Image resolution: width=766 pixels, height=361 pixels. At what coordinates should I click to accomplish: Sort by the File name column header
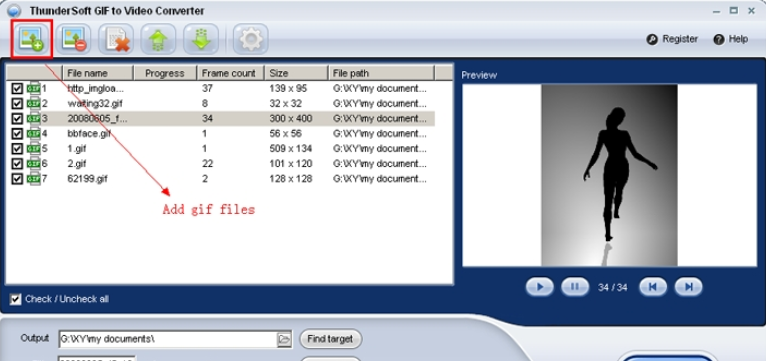98,73
